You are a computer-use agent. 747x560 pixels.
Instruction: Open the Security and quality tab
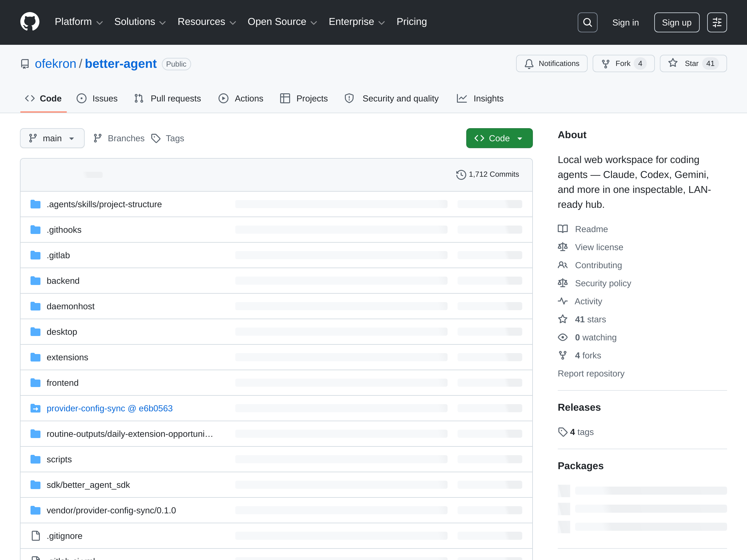coord(392,99)
